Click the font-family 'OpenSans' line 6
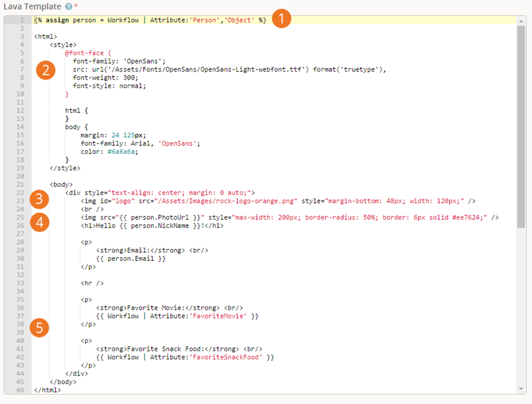 point(119,61)
